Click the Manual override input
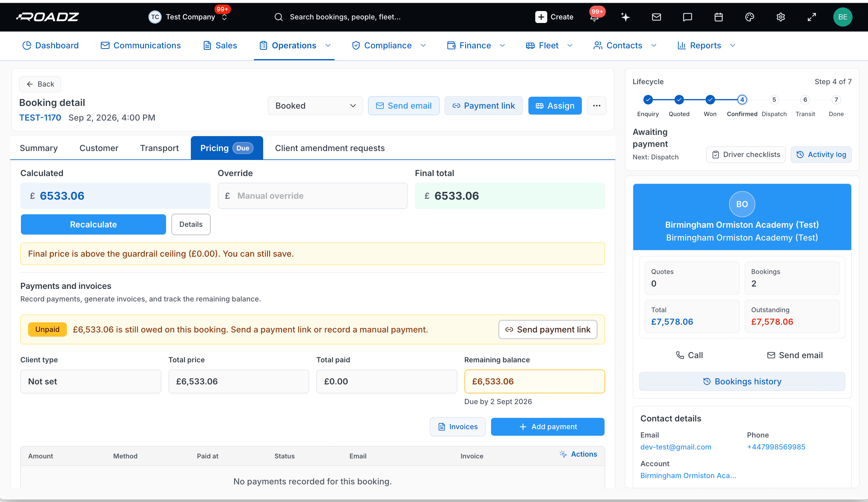Screen dimensions: 868x502 click(x=312, y=196)
